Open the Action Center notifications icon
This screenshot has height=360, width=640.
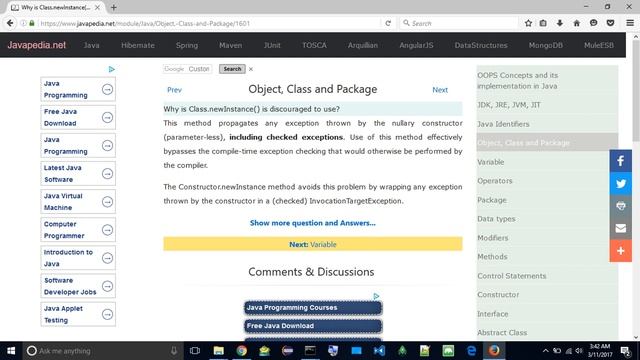click(625, 351)
